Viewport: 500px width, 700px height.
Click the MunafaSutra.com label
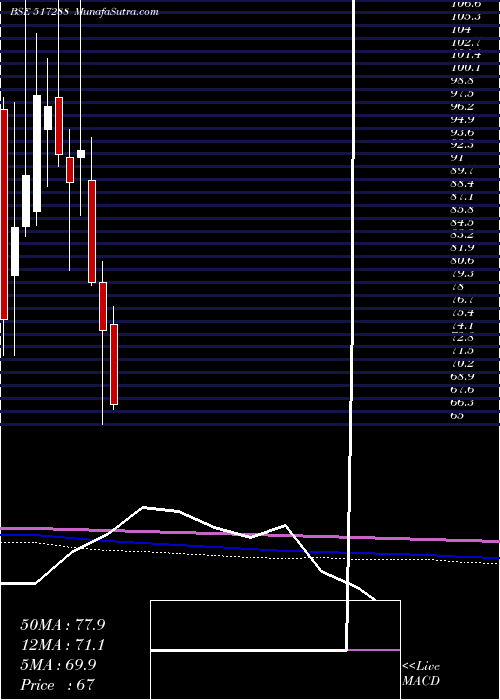click(x=117, y=12)
